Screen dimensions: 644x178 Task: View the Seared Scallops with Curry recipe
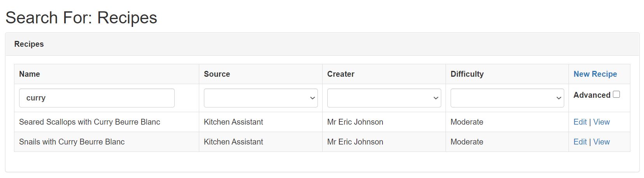(x=601, y=122)
